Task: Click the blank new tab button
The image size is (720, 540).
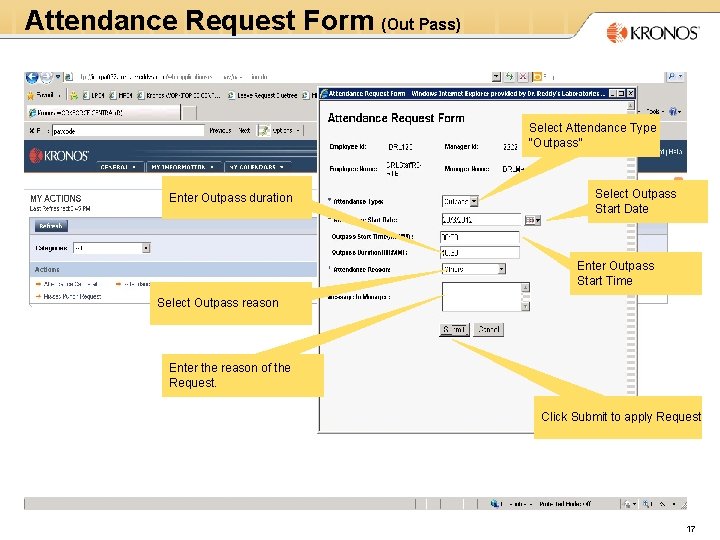Action: pyautogui.click(x=189, y=113)
